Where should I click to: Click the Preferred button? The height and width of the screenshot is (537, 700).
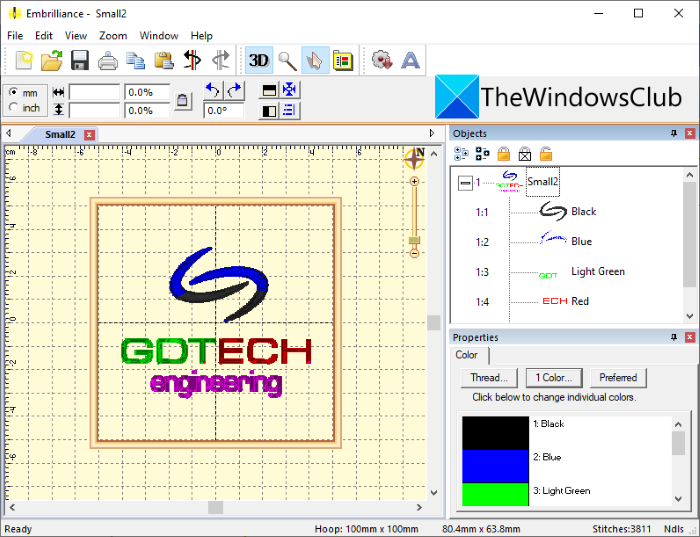pyautogui.click(x=618, y=377)
